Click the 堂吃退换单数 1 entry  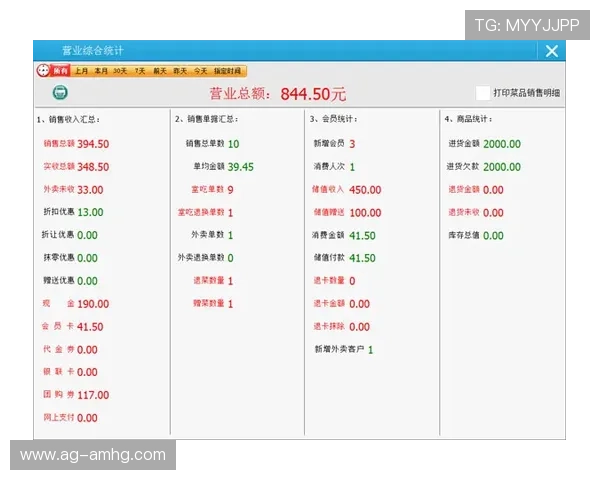pos(205,212)
